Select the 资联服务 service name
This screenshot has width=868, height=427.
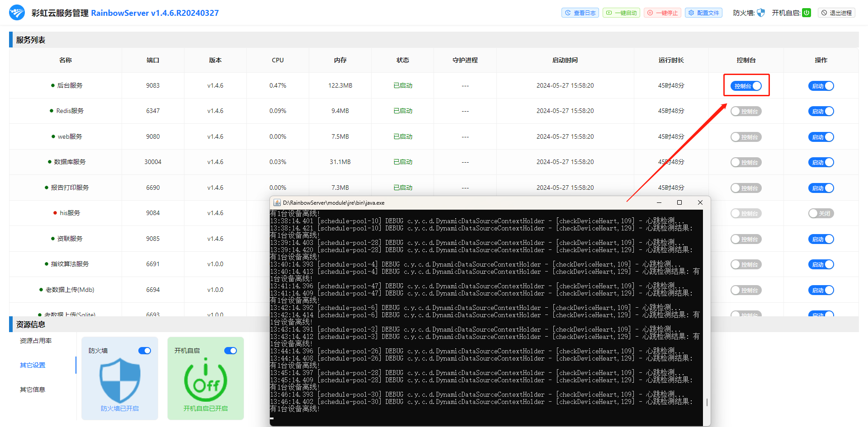point(70,239)
